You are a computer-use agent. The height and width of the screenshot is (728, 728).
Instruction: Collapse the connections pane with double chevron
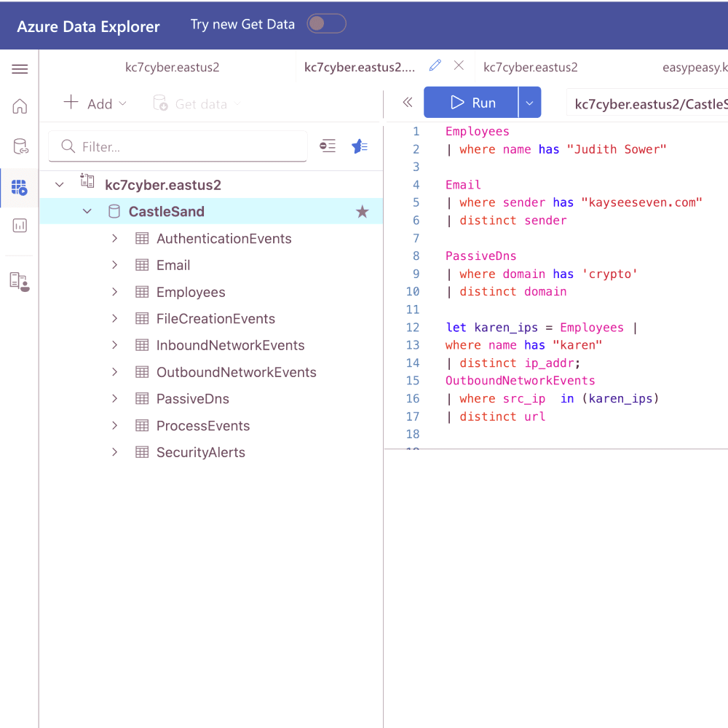[408, 102]
